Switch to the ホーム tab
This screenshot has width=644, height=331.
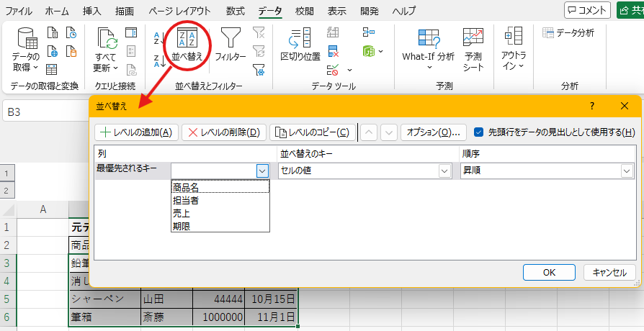(x=57, y=11)
